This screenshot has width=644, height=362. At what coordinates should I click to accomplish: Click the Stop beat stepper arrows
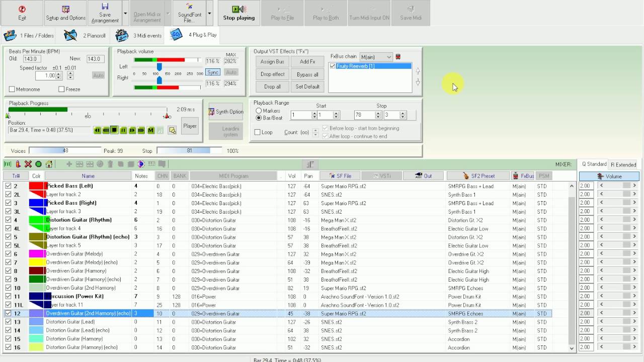[x=403, y=115]
